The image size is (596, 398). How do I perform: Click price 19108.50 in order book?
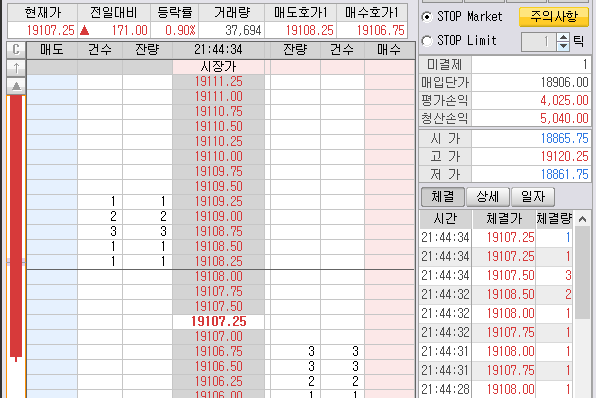219,247
